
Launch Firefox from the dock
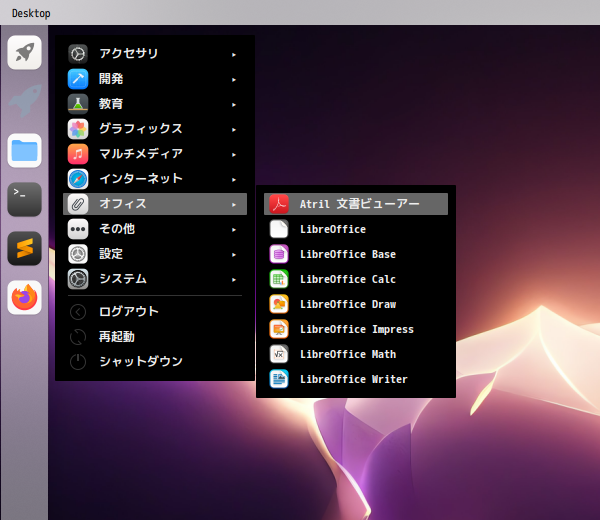(24, 297)
